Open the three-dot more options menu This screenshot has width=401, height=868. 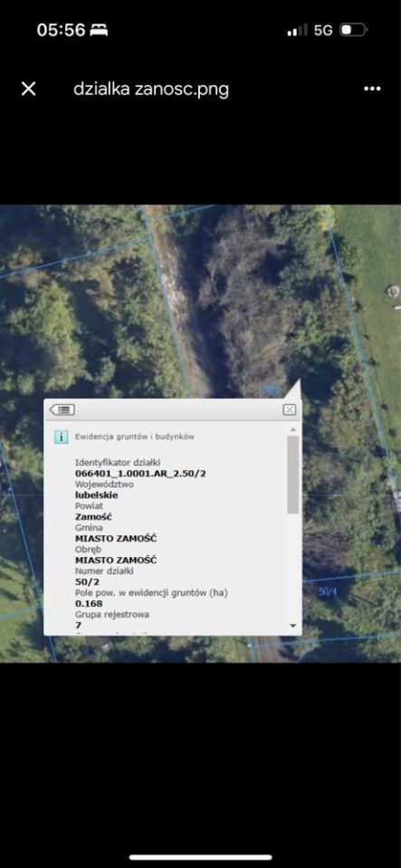[x=372, y=89]
